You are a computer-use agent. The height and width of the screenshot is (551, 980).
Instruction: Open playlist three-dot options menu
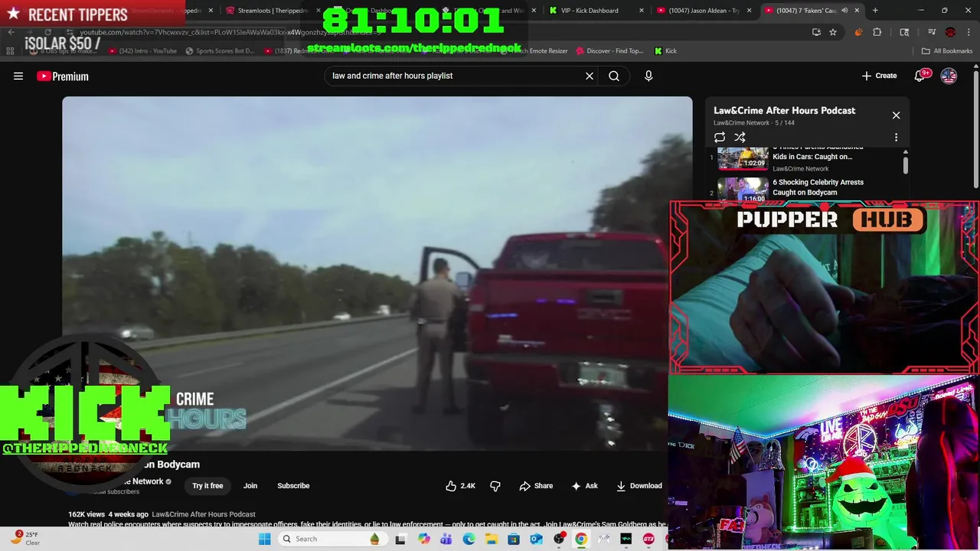(x=896, y=137)
